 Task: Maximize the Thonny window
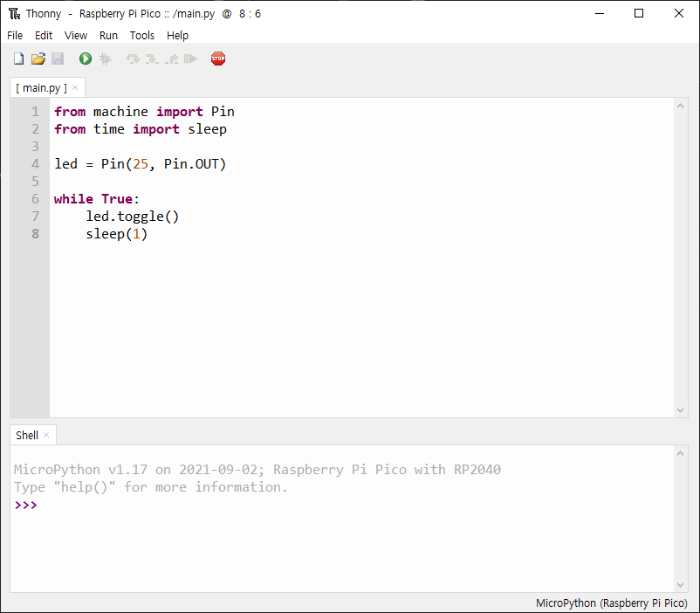[639, 13]
